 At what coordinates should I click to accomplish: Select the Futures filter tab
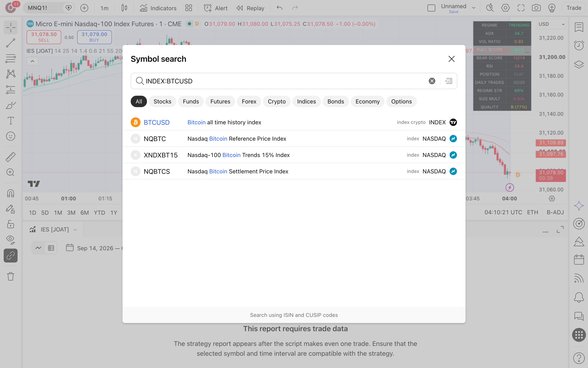[x=220, y=101]
